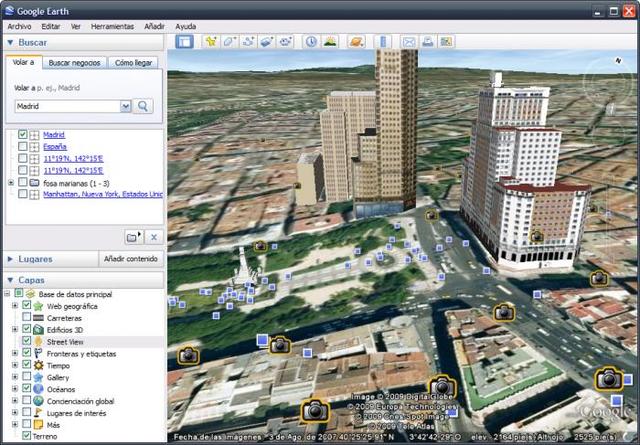Open the Herramientas menu
This screenshot has height=445, width=640.
112,27
